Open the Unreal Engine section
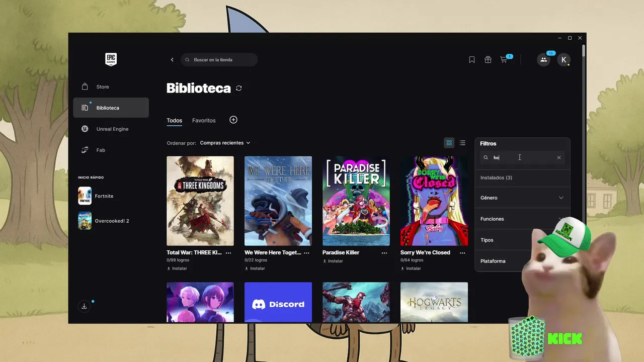 click(x=111, y=129)
